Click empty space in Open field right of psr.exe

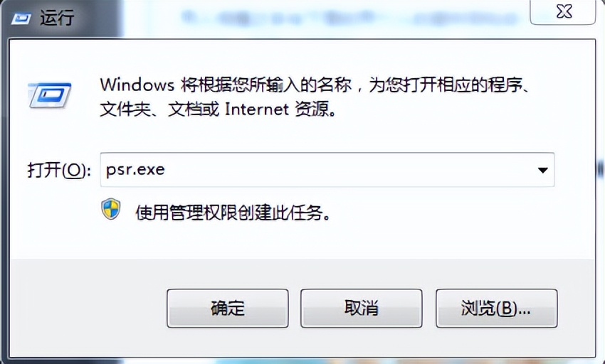pos(347,170)
